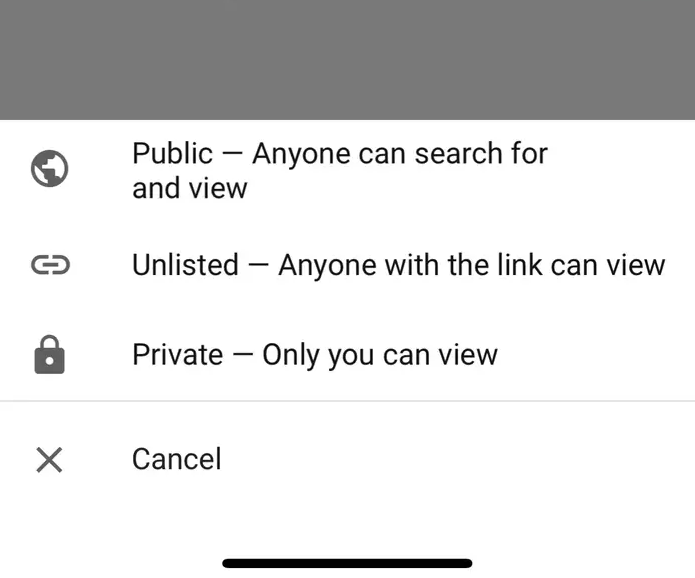
Task: Tap the "and view" second line of Public option
Action: [x=190, y=188]
